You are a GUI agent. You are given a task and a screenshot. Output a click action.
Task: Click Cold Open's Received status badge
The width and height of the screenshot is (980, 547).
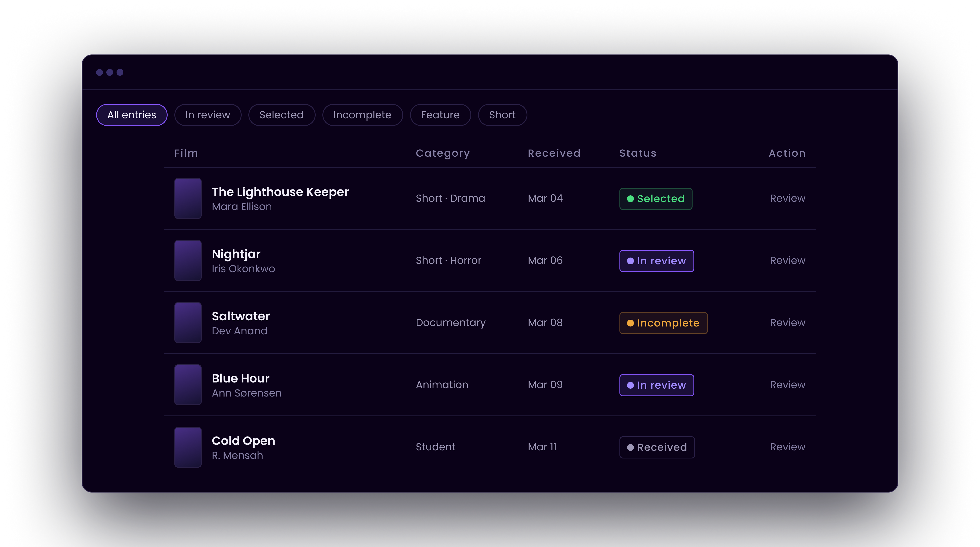(x=657, y=447)
